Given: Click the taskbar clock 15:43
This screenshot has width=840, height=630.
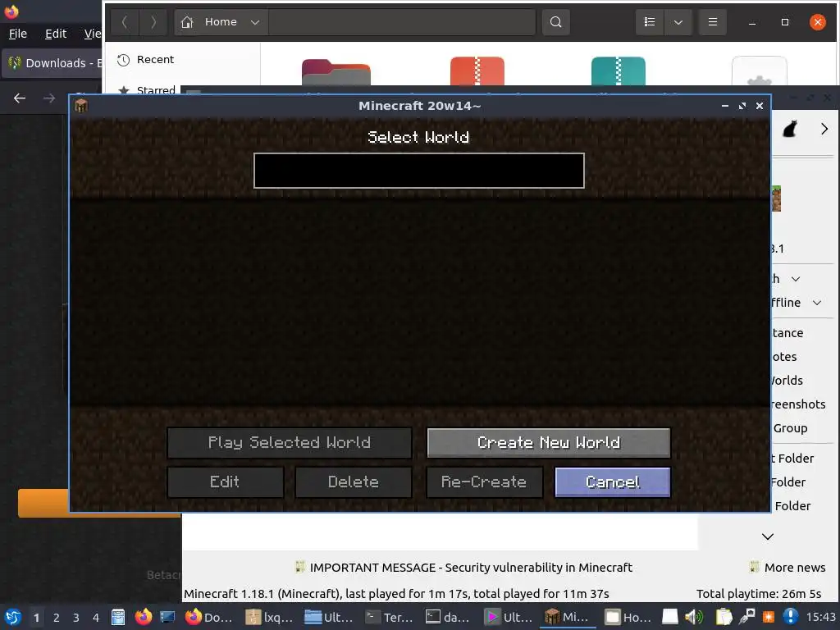Looking at the screenshot, I should point(820,617).
